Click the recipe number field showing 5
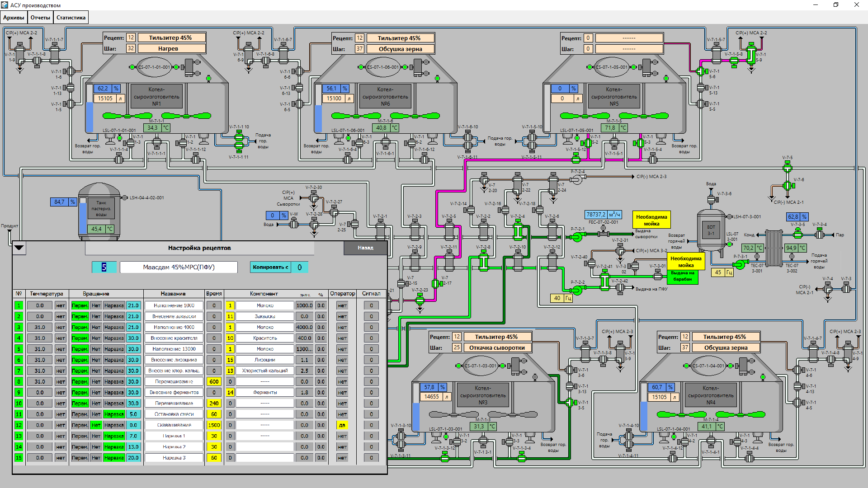 104,267
